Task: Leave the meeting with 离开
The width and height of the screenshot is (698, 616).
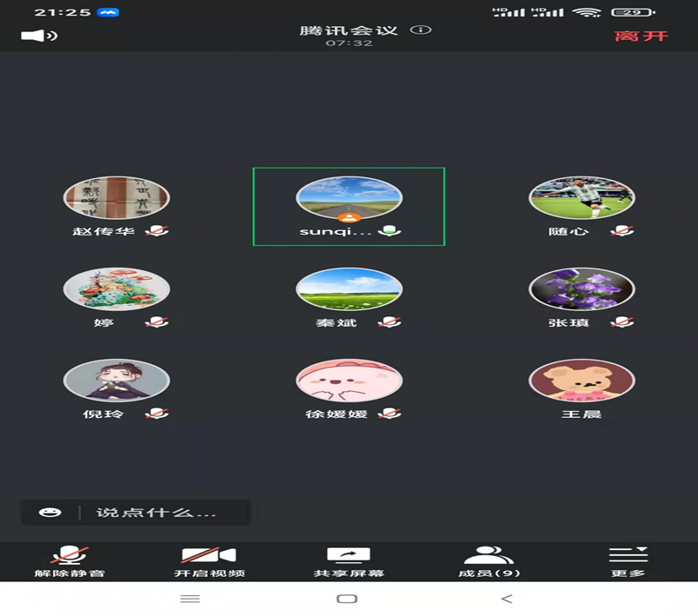Action: [x=641, y=36]
